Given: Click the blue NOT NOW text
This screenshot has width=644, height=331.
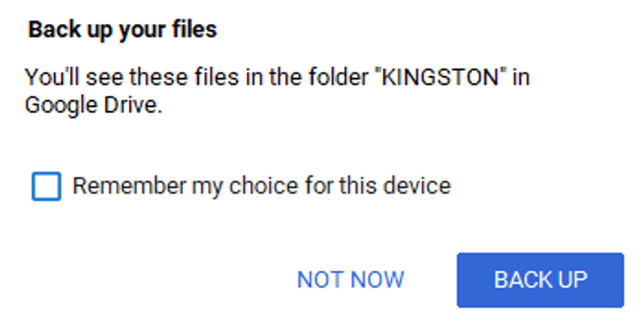Looking at the screenshot, I should pos(350,280).
